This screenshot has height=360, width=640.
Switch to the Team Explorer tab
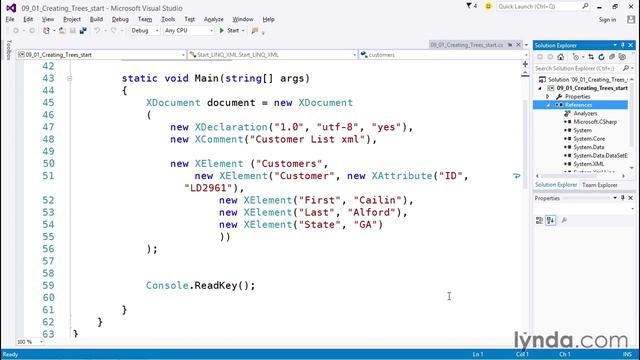click(600, 185)
